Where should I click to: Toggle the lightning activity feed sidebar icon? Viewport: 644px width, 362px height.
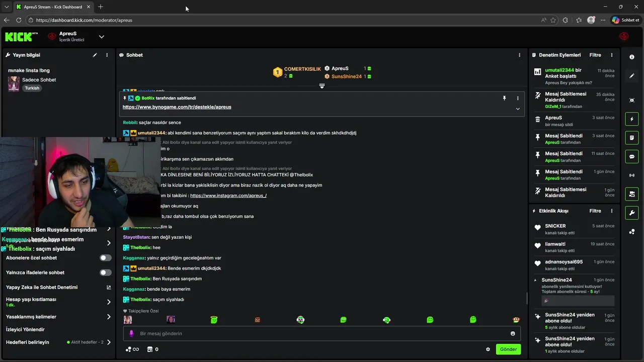[x=632, y=119]
